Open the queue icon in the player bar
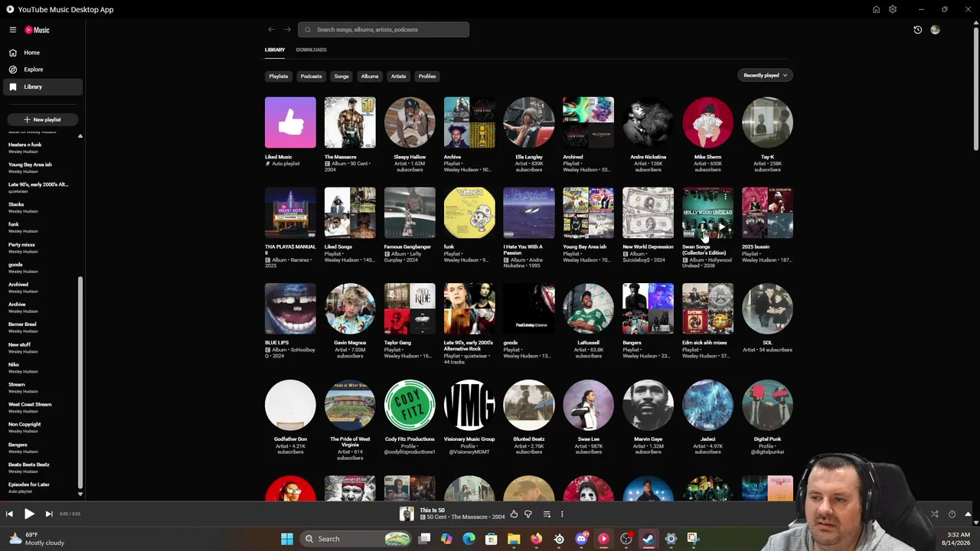Screen dimensions: 980x551 547,514
